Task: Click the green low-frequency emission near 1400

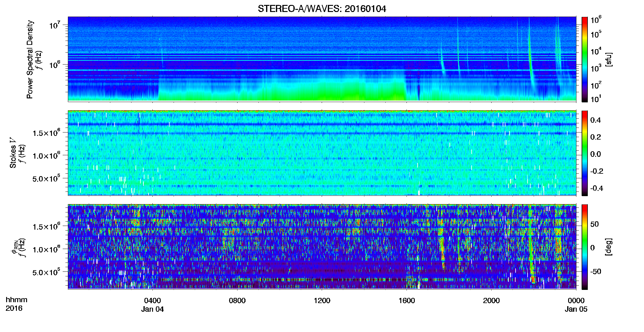Action: pos(364,91)
